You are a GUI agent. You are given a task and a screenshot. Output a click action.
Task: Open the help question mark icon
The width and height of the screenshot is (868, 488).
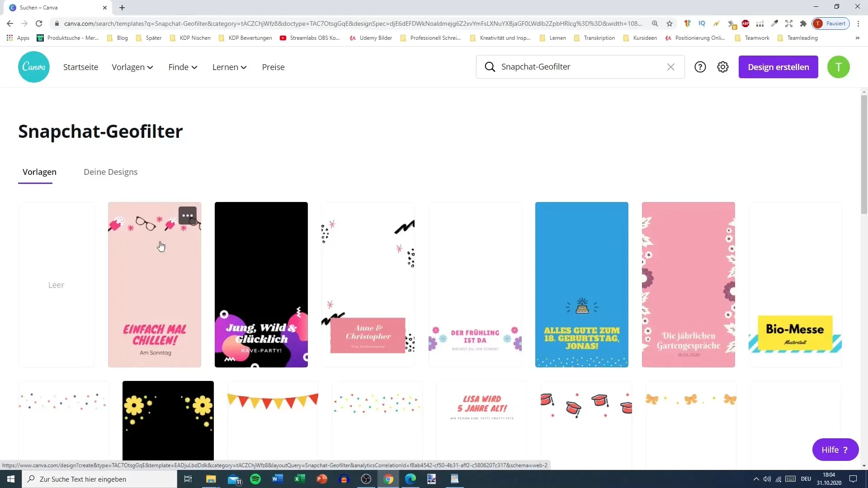(700, 67)
